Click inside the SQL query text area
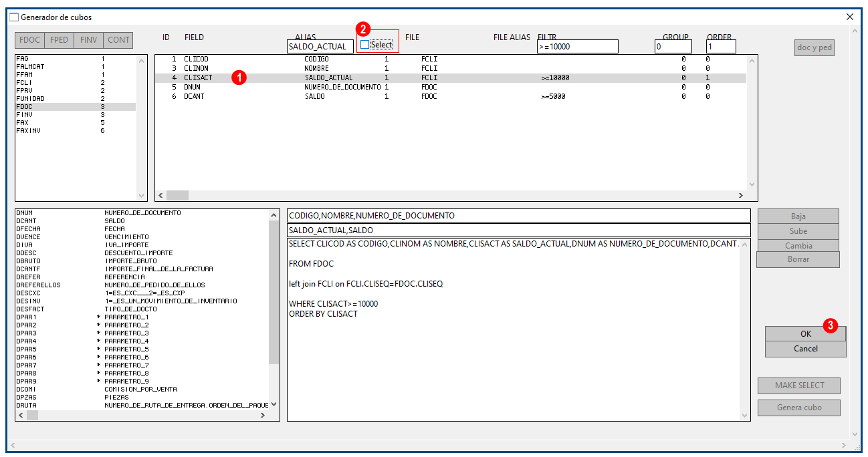 pos(514,329)
